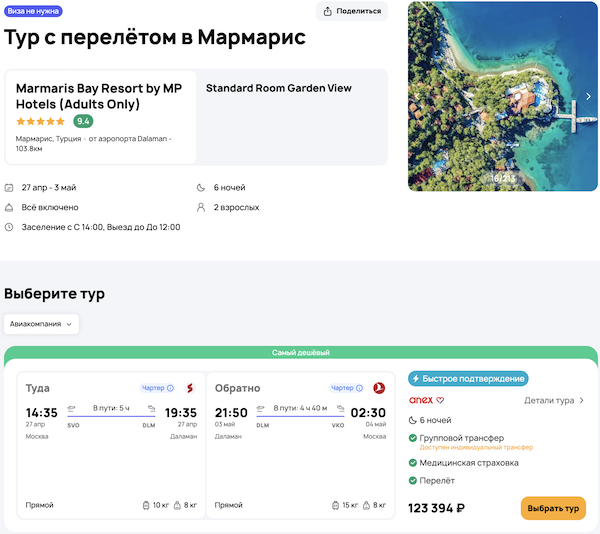Show next hotel photo with right arrow
The height and width of the screenshot is (534, 600).
tap(588, 96)
